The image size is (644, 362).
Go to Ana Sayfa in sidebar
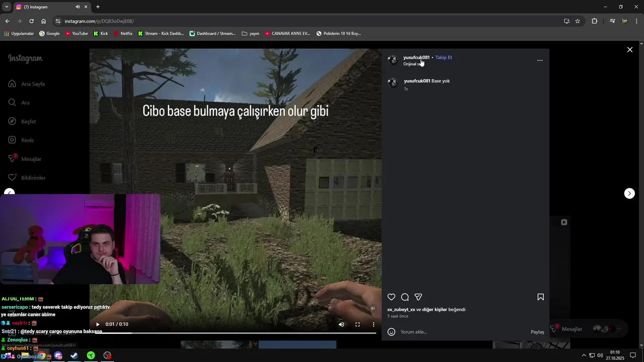tap(27, 84)
